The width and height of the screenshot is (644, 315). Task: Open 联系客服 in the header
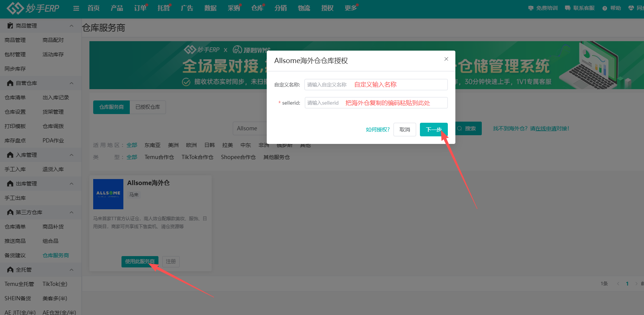[580, 8]
